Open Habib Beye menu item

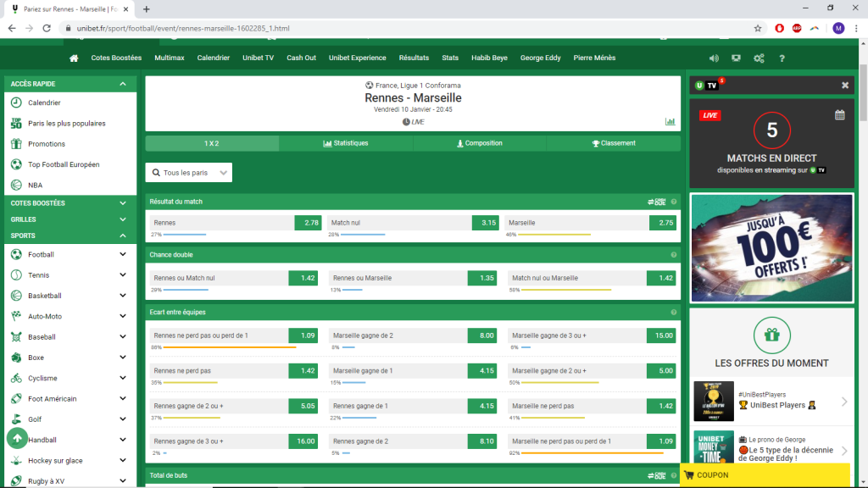489,58
